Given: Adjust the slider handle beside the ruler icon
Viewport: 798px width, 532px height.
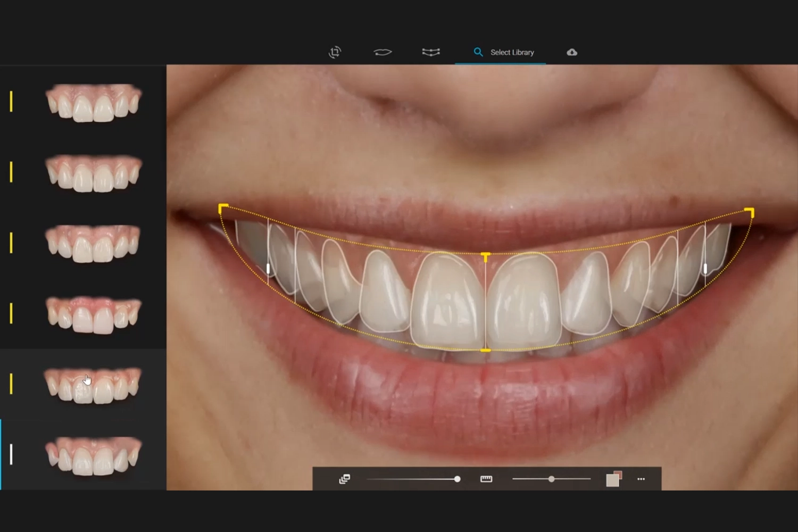Looking at the screenshot, I should pyautogui.click(x=552, y=479).
